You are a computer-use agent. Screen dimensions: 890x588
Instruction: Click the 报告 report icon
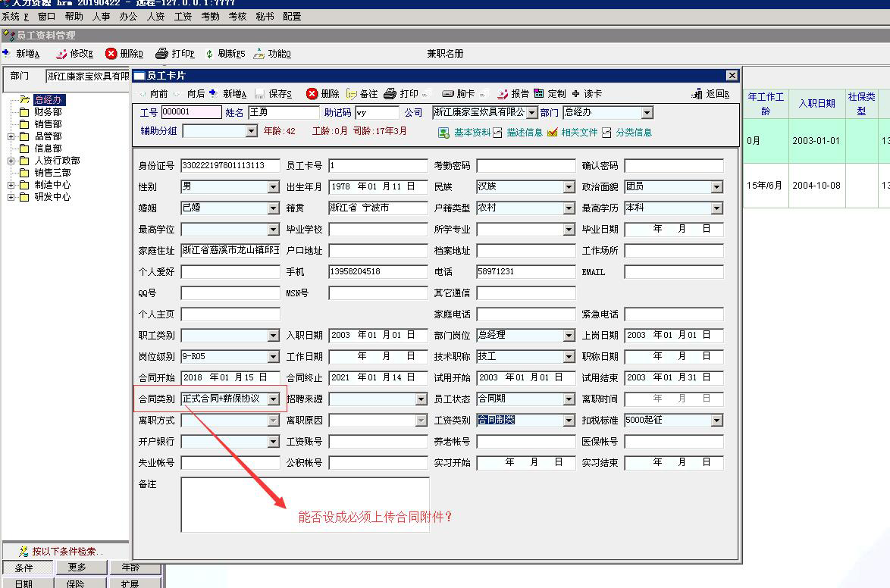tap(503, 94)
